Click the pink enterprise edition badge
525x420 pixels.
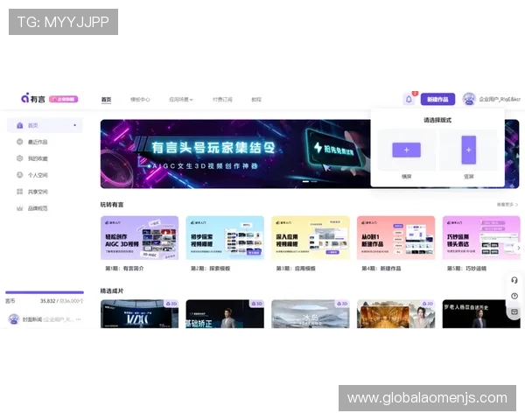coord(64,99)
